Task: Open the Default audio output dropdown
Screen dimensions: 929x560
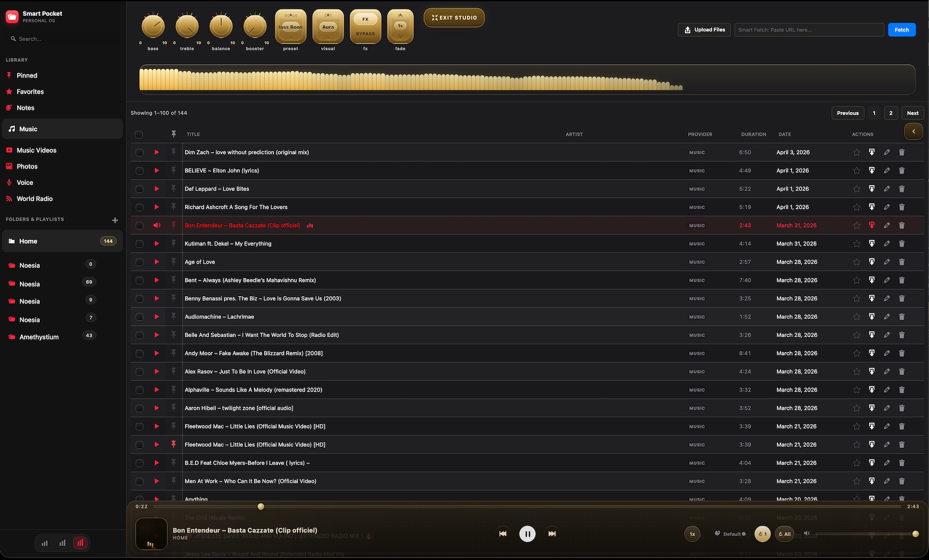Action: coord(730,534)
